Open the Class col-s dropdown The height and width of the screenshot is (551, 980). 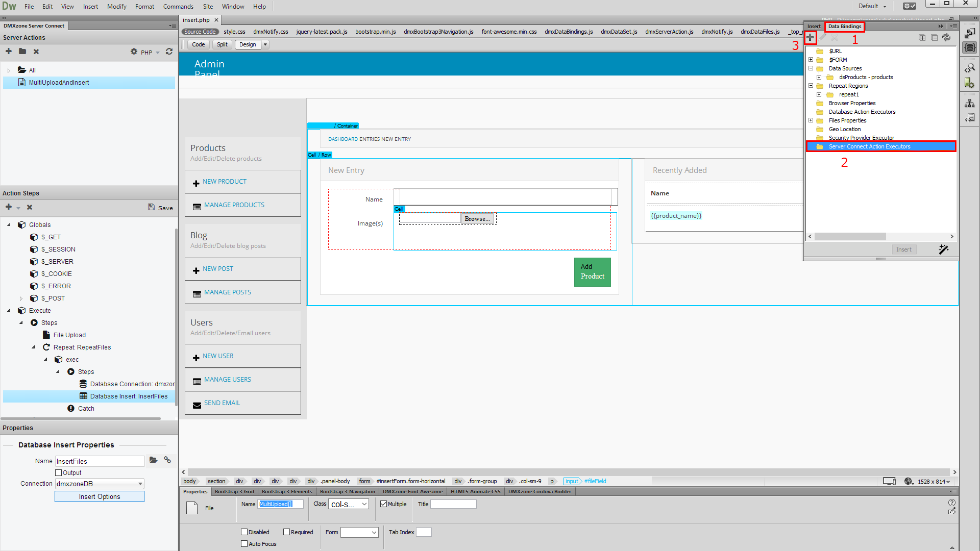pos(349,504)
